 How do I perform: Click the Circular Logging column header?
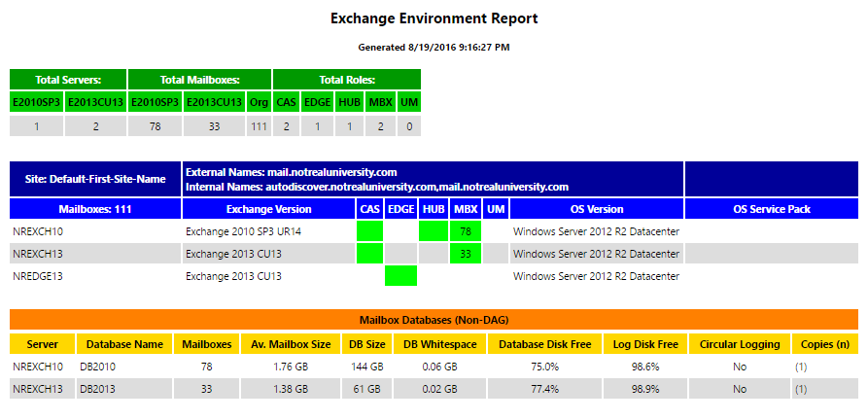[739, 344]
